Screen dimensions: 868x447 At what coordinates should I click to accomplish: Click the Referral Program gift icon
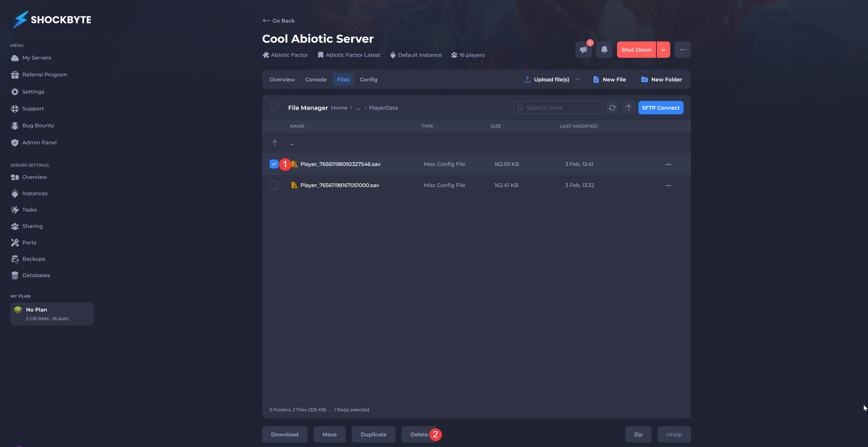[15, 75]
